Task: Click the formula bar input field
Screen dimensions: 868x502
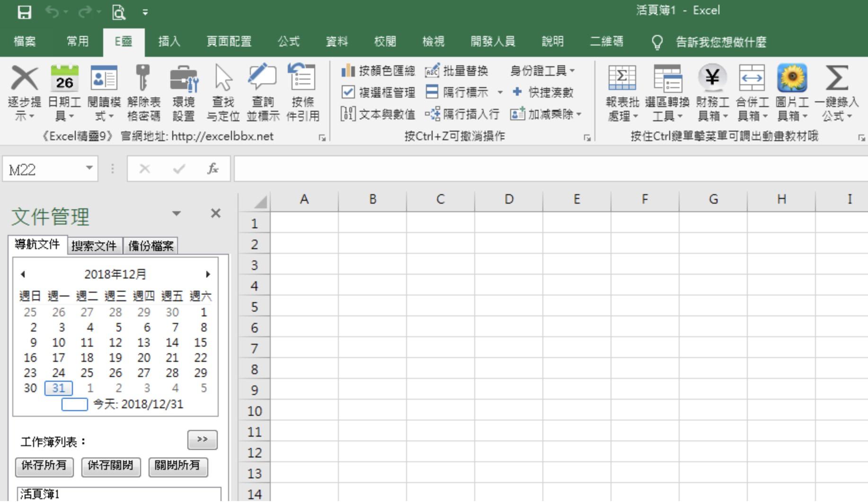Action: pyautogui.click(x=549, y=169)
